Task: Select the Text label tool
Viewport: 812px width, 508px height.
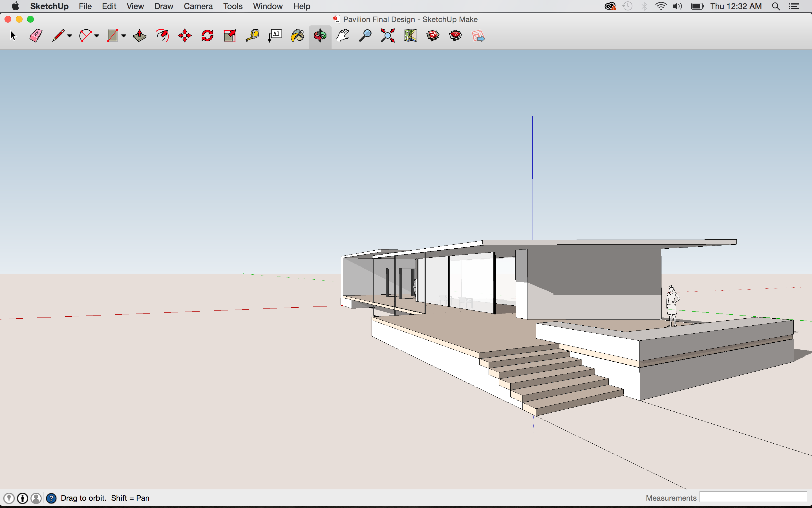Action: pos(275,35)
